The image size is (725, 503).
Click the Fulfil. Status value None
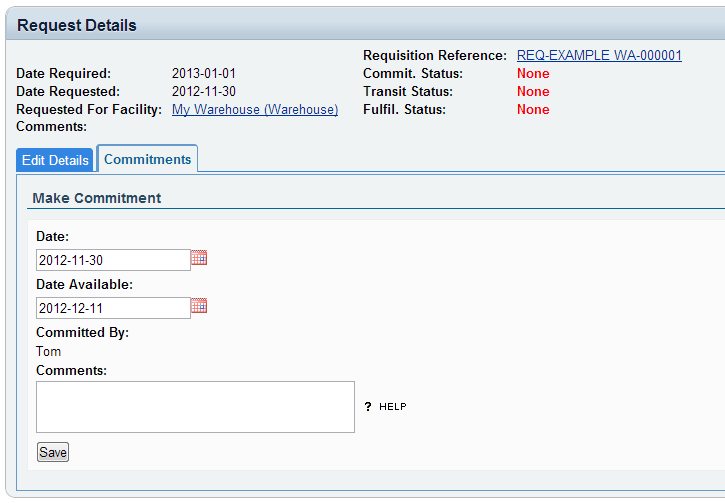tap(533, 109)
